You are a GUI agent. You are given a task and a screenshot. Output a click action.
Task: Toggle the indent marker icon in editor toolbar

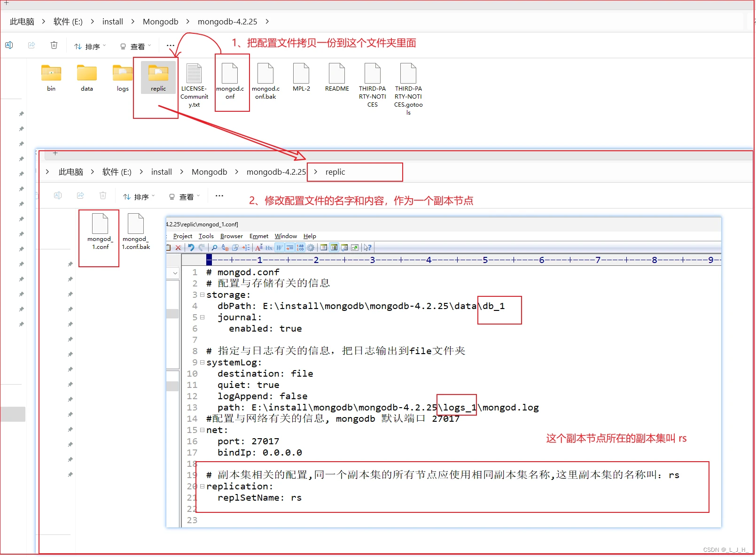[x=290, y=248]
